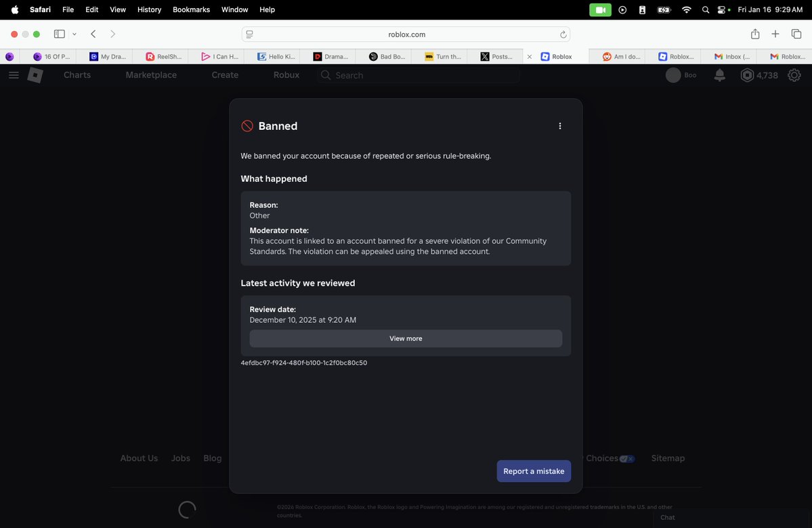Image resolution: width=812 pixels, height=528 pixels.
Task: Switch to the 'Turn th...' tab
Action: pos(442,56)
